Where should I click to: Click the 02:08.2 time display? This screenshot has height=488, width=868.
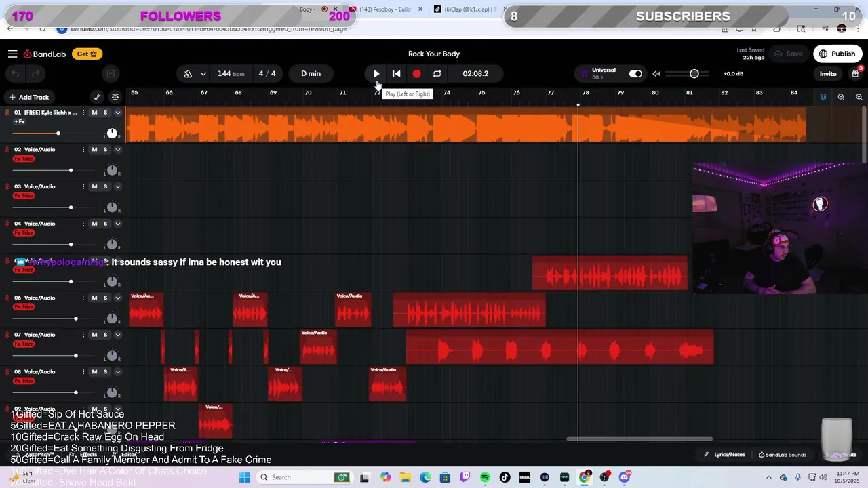coord(475,73)
